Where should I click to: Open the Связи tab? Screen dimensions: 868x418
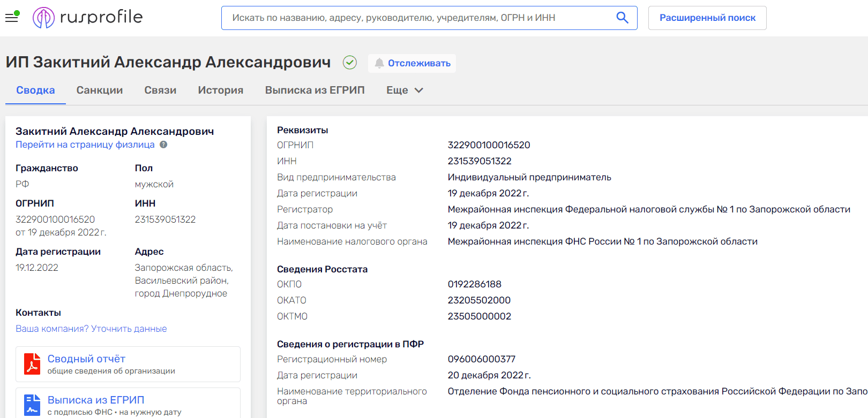160,90
